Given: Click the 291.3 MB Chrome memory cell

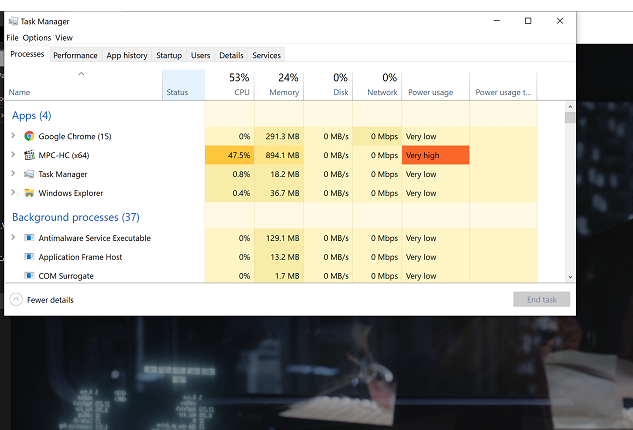Looking at the screenshot, I should click(279, 136).
